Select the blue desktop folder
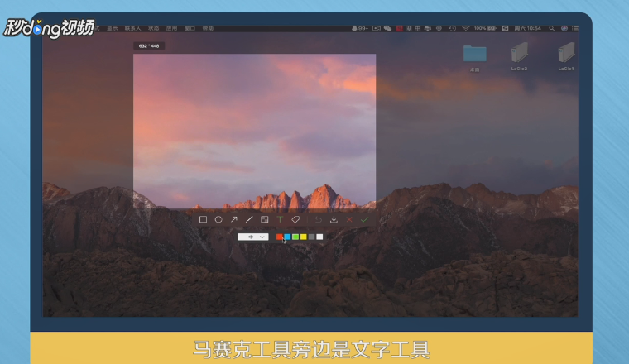The image size is (629, 364). click(x=475, y=54)
